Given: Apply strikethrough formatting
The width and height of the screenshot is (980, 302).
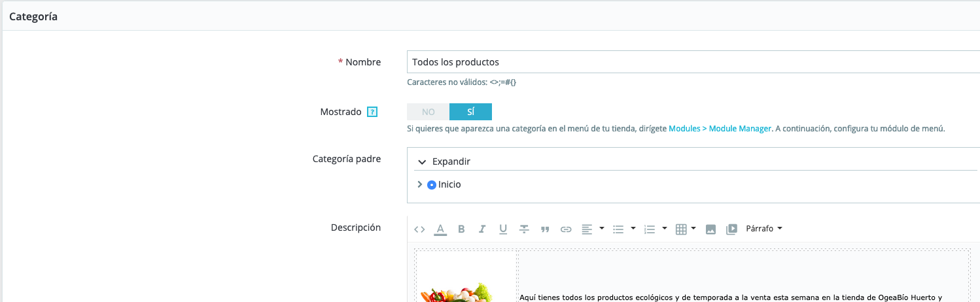Looking at the screenshot, I should click(x=524, y=229).
